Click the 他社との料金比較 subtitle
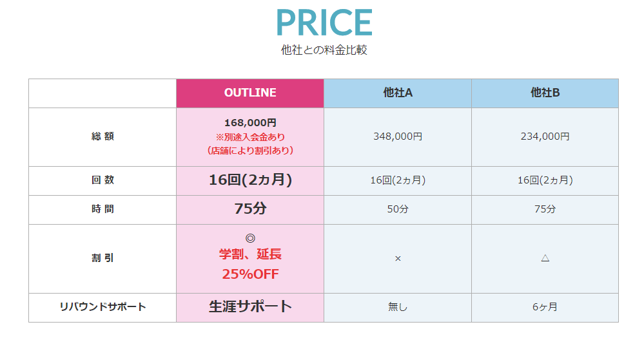Image resolution: width=644 pixels, height=338 pixels. click(x=324, y=50)
